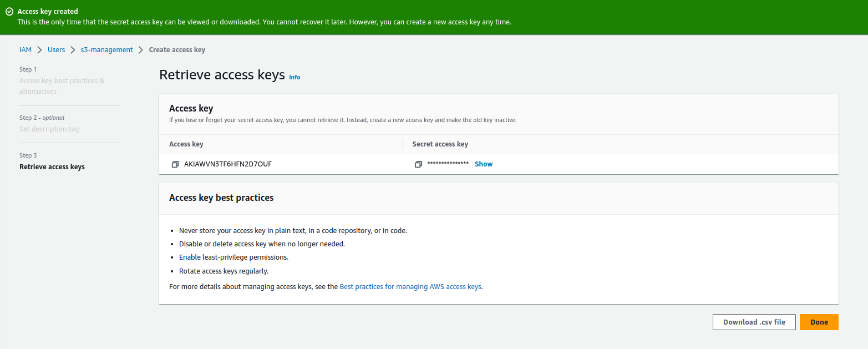868x349 pixels.
Task: Go to the IAM breadcrumb link
Action: tap(26, 50)
